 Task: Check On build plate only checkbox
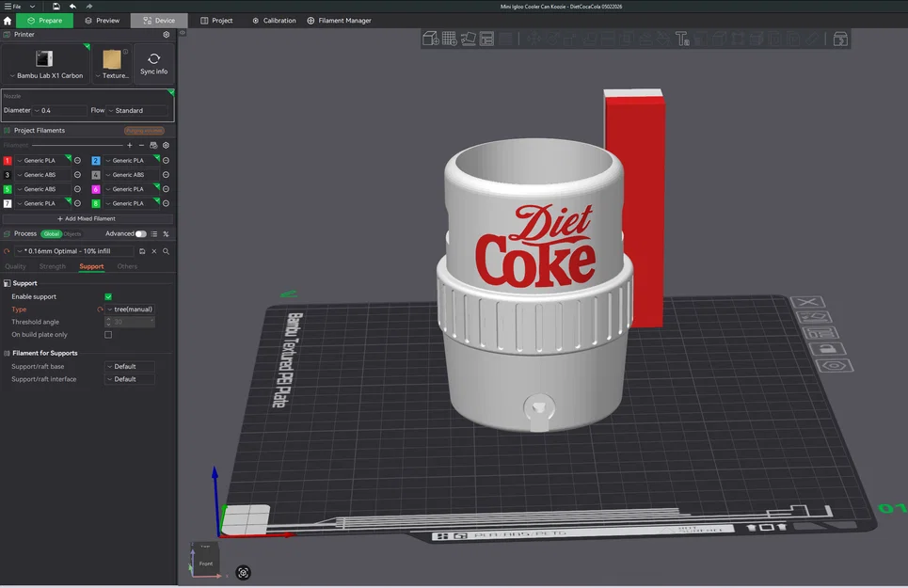(108, 335)
